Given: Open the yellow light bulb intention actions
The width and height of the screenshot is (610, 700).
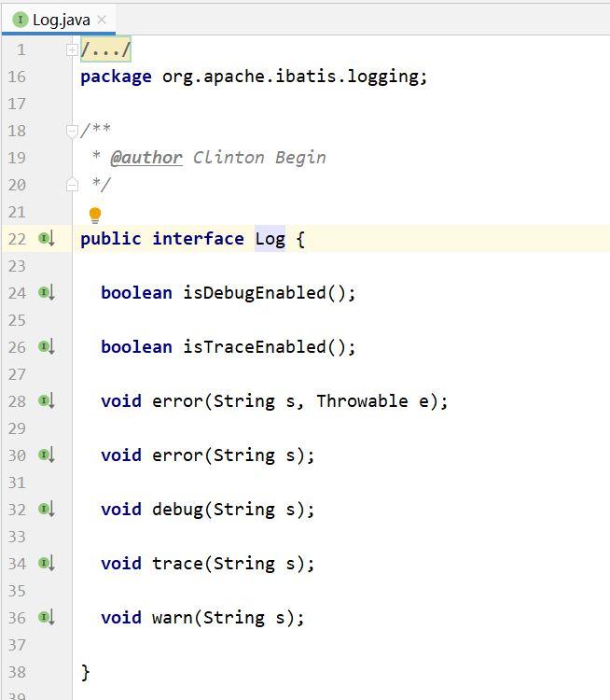Looking at the screenshot, I should point(94,216).
